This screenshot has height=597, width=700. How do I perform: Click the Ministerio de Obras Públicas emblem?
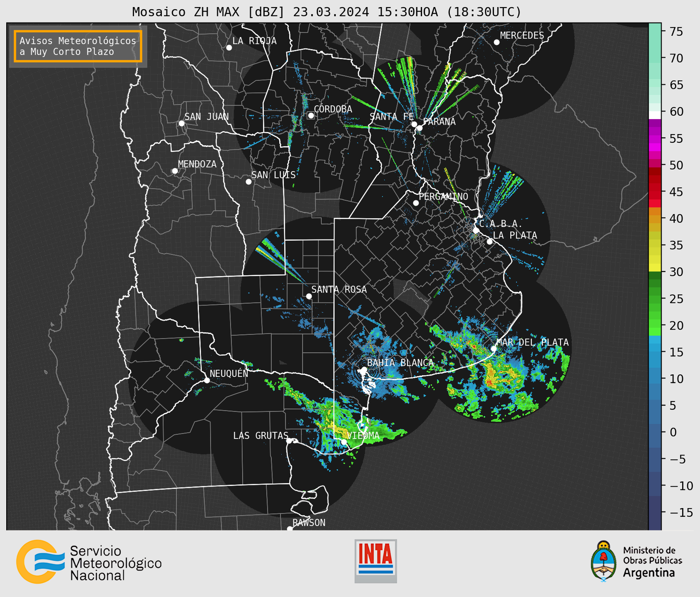coord(604,561)
